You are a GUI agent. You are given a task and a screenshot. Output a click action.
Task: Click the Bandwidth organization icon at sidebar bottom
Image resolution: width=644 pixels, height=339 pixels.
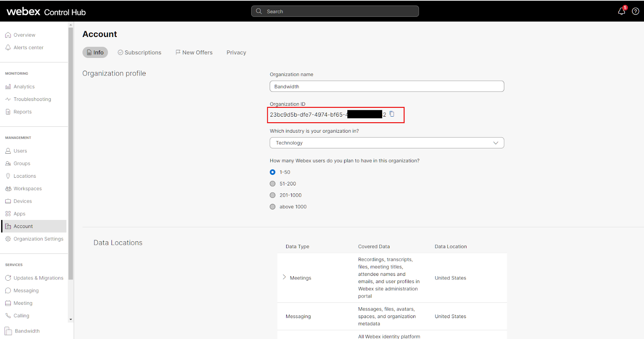[x=8, y=331]
